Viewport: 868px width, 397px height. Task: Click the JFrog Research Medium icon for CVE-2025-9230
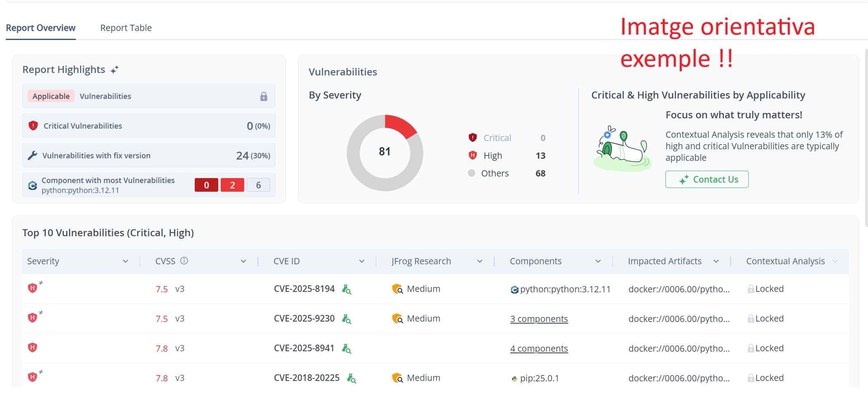tap(397, 319)
